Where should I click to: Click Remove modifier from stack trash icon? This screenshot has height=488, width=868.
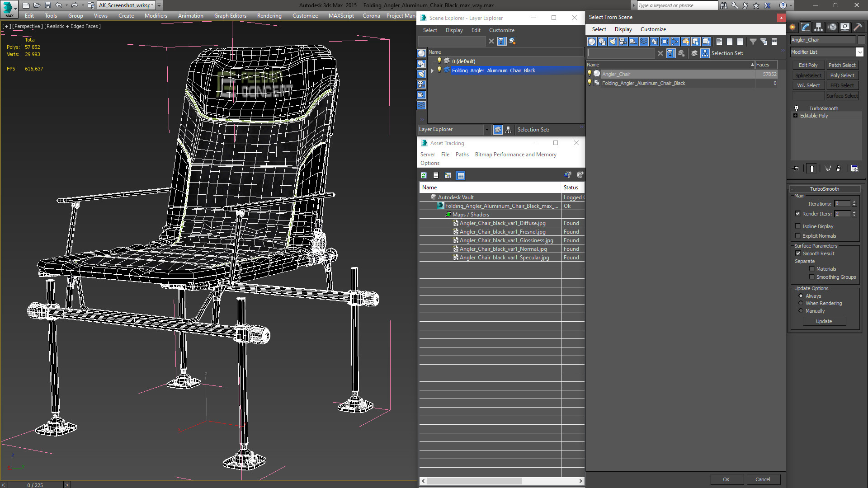pos(839,169)
